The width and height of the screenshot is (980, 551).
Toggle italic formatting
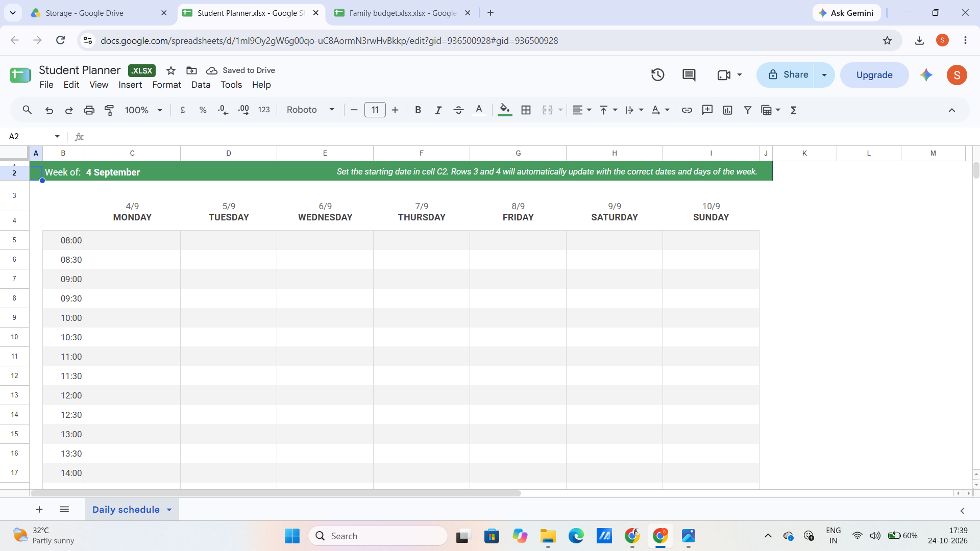coord(438,110)
